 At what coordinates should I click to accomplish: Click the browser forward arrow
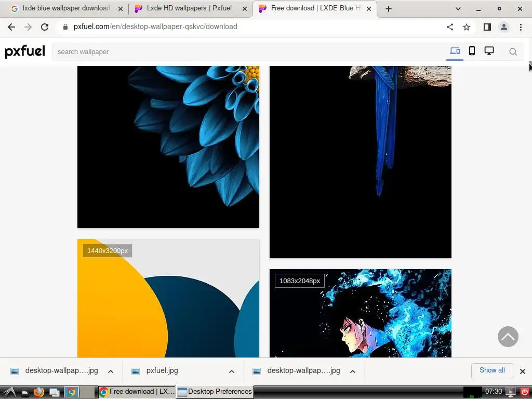click(x=28, y=27)
